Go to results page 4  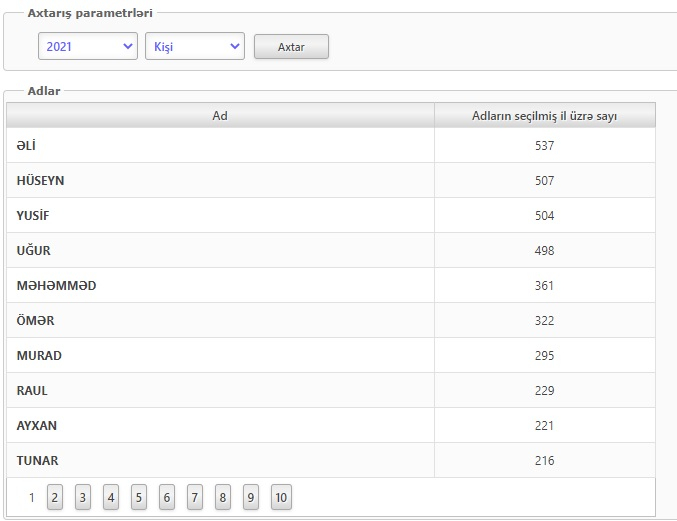[x=111, y=497]
